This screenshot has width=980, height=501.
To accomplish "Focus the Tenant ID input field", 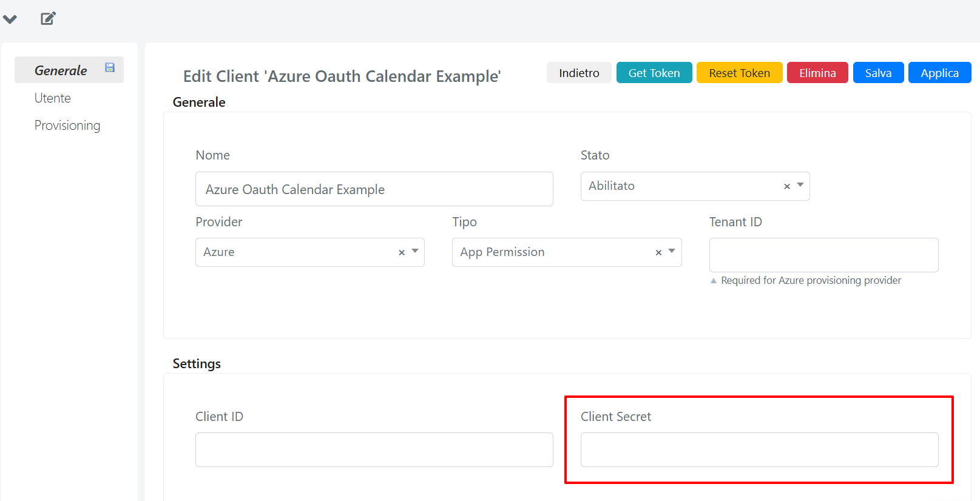I will [823, 255].
